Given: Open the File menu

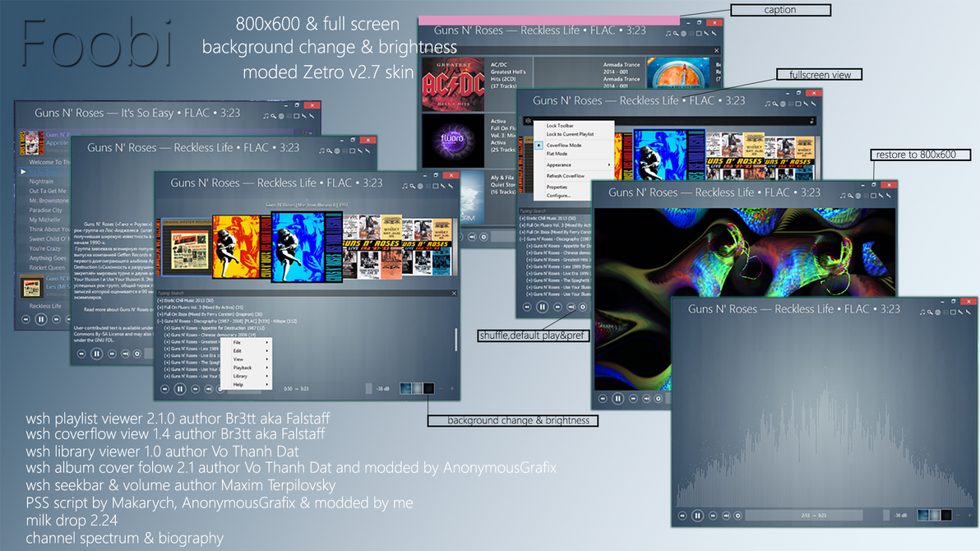Looking at the screenshot, I should (x=247, y=343).
